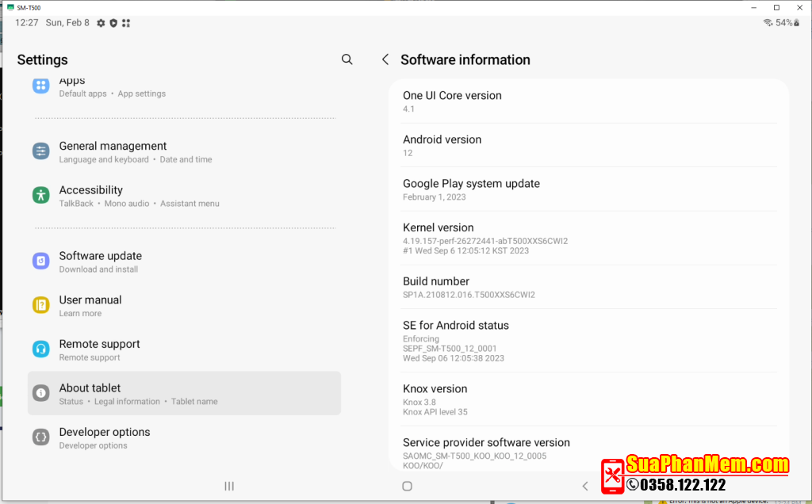Viewport: 812px width, 504px height.
Task: Tap the search magnifier in Settings header
Action: click(x=347, y=59)
